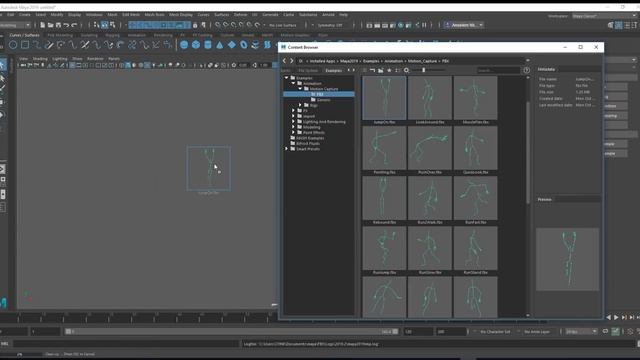
Task: Create a NURBS cylinder from the shelf
Action: 208,45
